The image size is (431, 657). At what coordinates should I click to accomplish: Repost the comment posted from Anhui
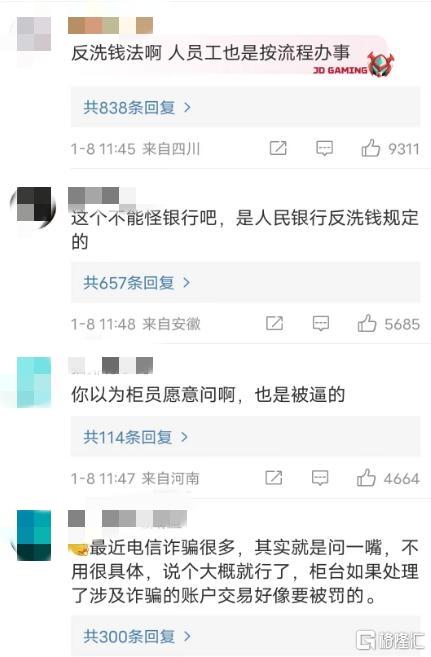275,323
